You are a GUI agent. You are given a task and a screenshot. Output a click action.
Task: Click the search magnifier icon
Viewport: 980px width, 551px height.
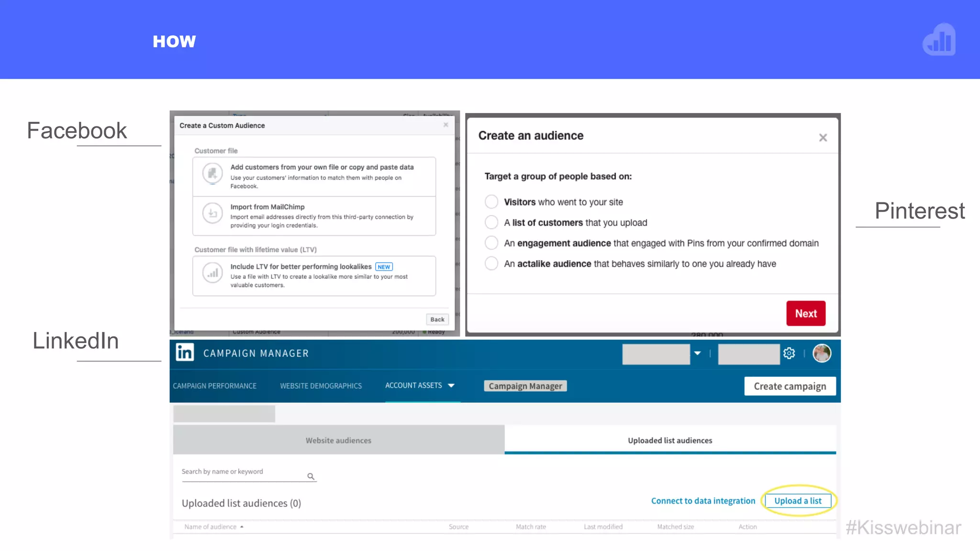pyautogui.click(x=311, y=476)
